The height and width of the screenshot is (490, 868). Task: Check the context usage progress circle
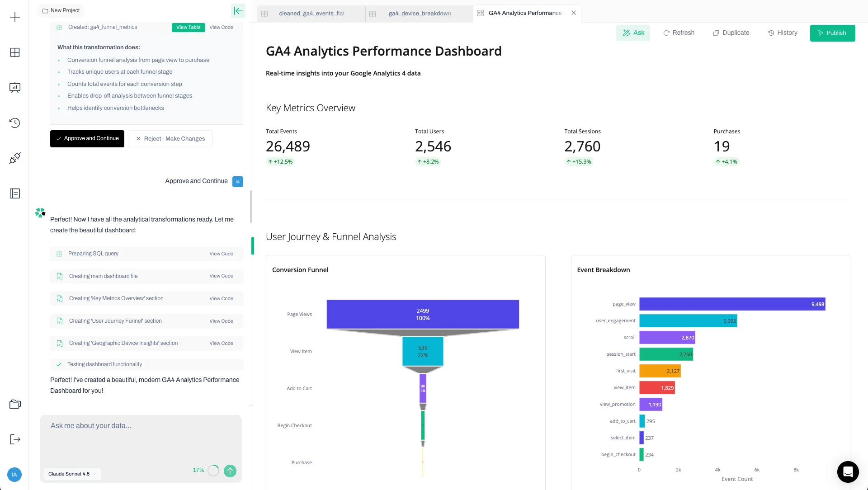[x=213, y=471]
